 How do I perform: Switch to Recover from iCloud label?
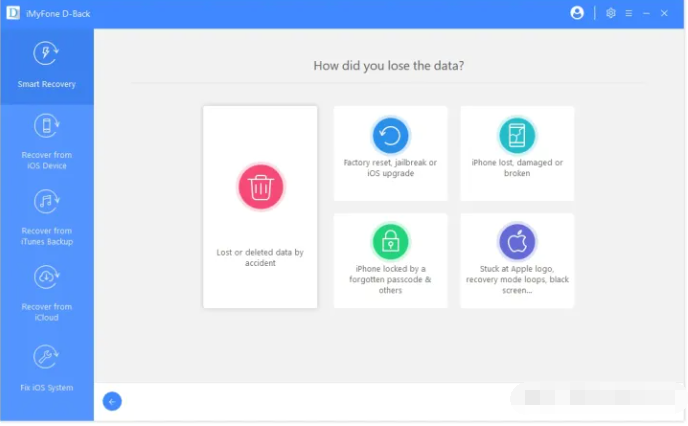coord(47,312)
